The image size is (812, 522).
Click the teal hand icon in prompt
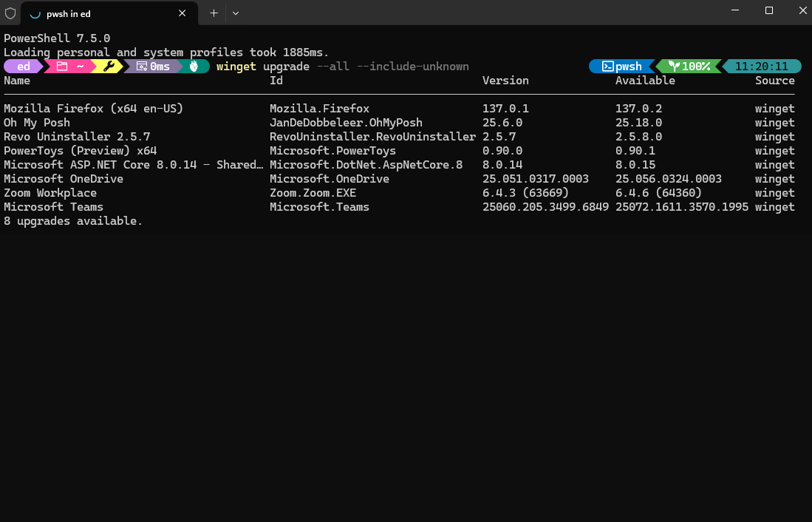[194, 67]
